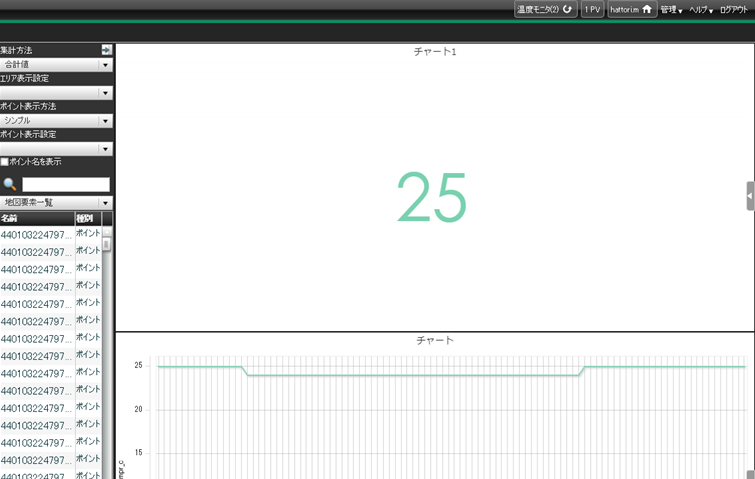Open the ポイント表示設定 dropdown
Viewport: 755px width, 479px height.
point(56,148)
